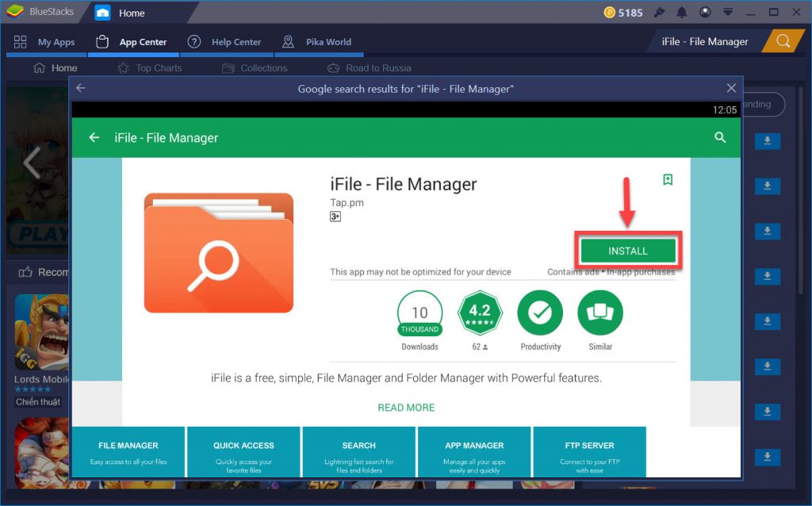The image size is (812, 506).
Task: Expand the title bar dropdown menu arrow
Action: [728, 12]
